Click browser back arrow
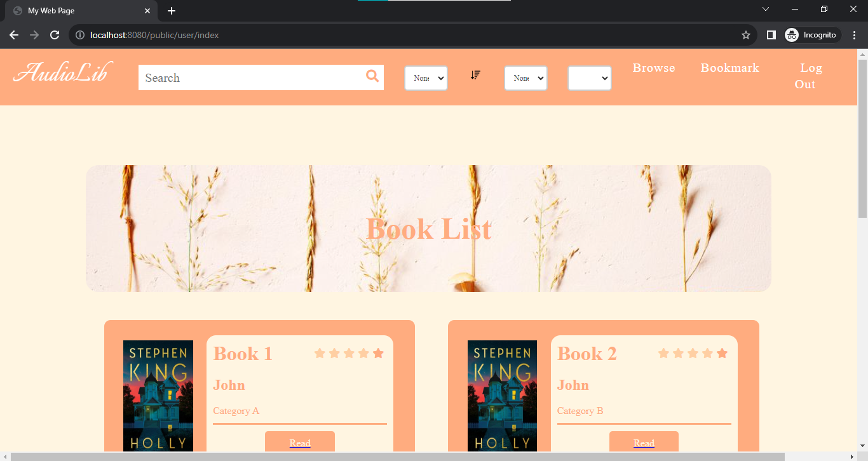The width and height of the screenshot is (868, 461). click(x=14, y=35)
